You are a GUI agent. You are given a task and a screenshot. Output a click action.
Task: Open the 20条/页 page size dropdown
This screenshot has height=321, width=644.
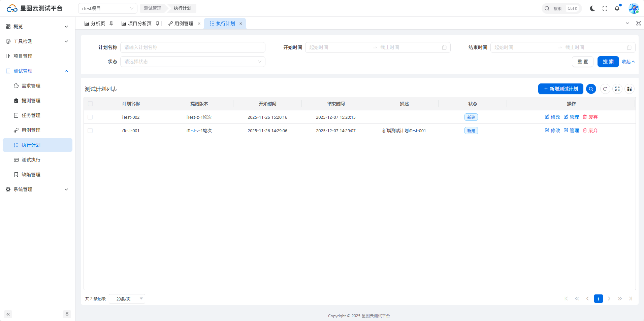click(x=127, y=299)
